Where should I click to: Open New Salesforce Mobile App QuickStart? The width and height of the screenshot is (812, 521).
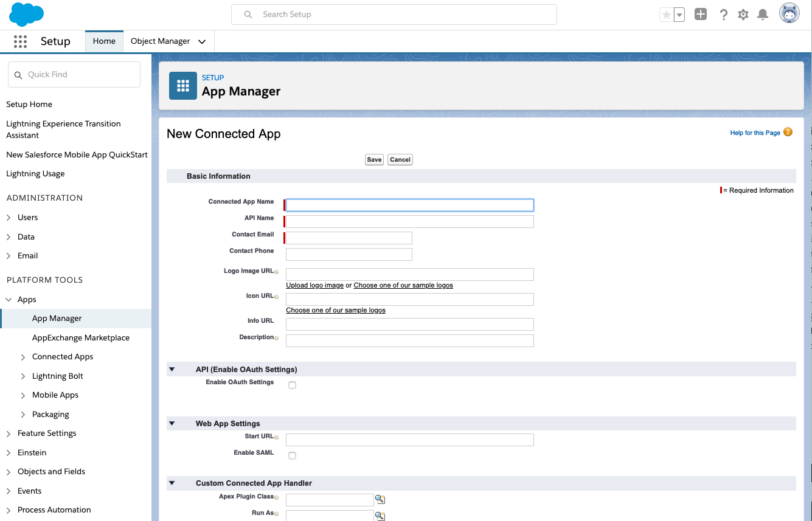[77, 155]
